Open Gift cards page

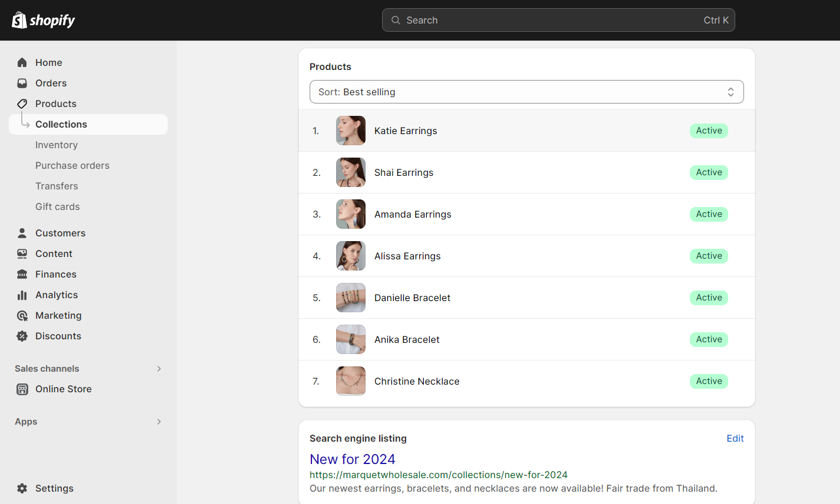click(x=58, y=206)
